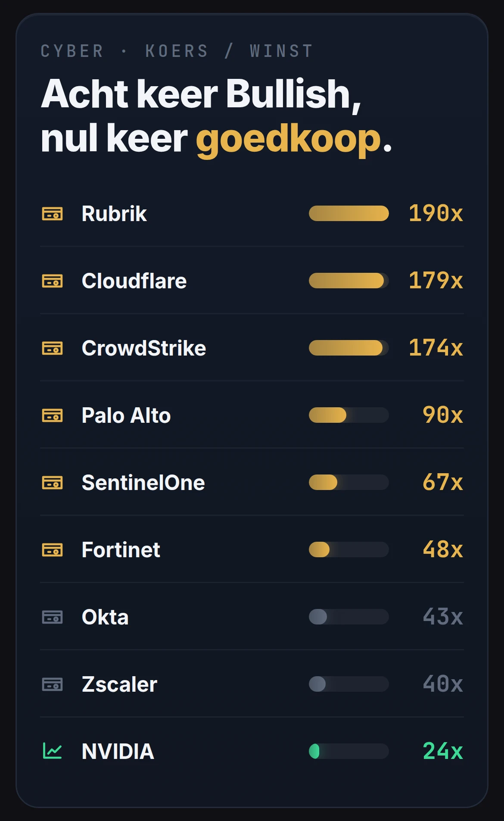504x821 pixels.
Task: Click the money icon beside Palo Alto
Action: point(52,415)
